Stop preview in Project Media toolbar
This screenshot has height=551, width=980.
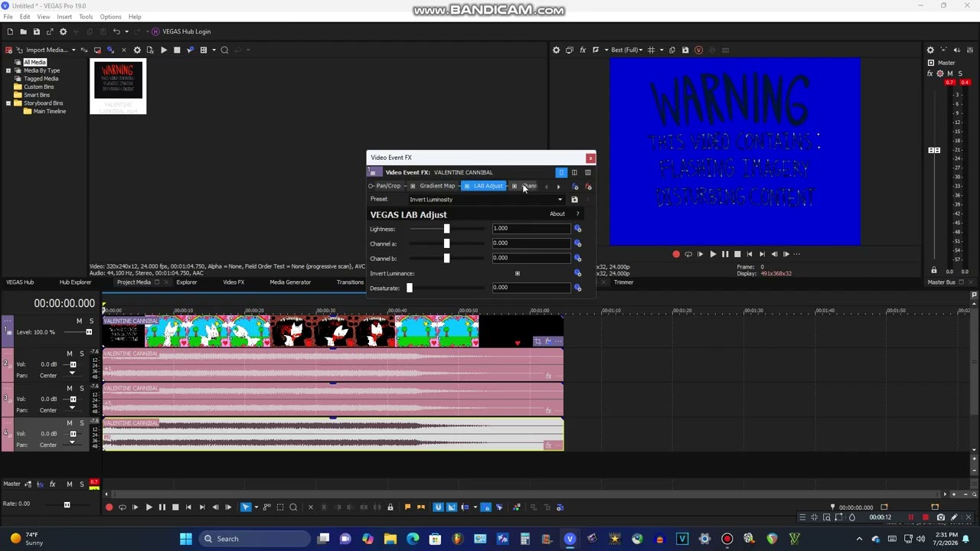click(x=177, y=50)
